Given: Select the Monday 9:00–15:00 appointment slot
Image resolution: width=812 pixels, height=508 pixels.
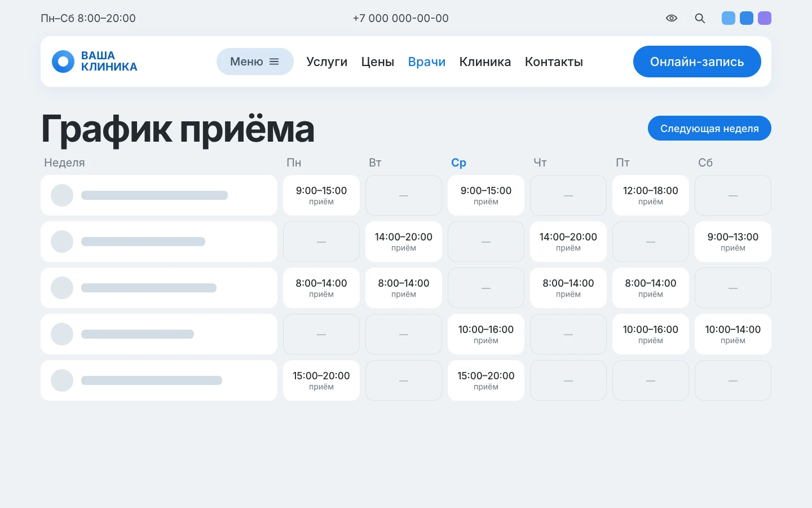Looking at the screenshot, I should point(321,195).
